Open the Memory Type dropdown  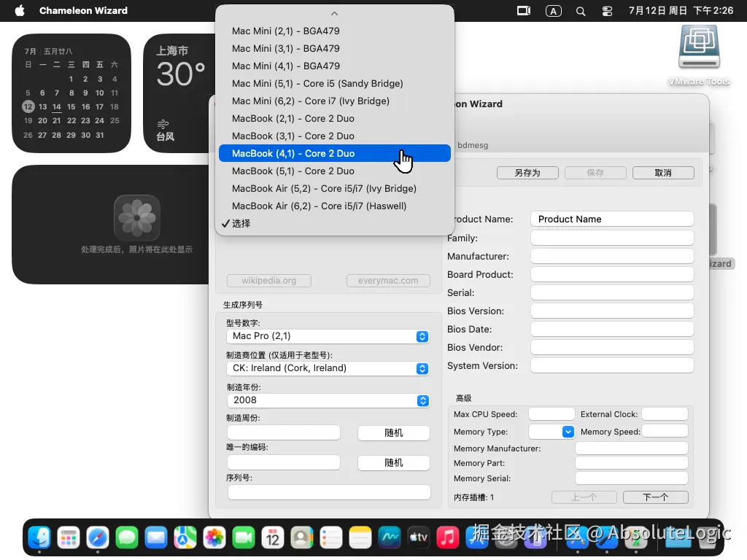click(551, 432)
